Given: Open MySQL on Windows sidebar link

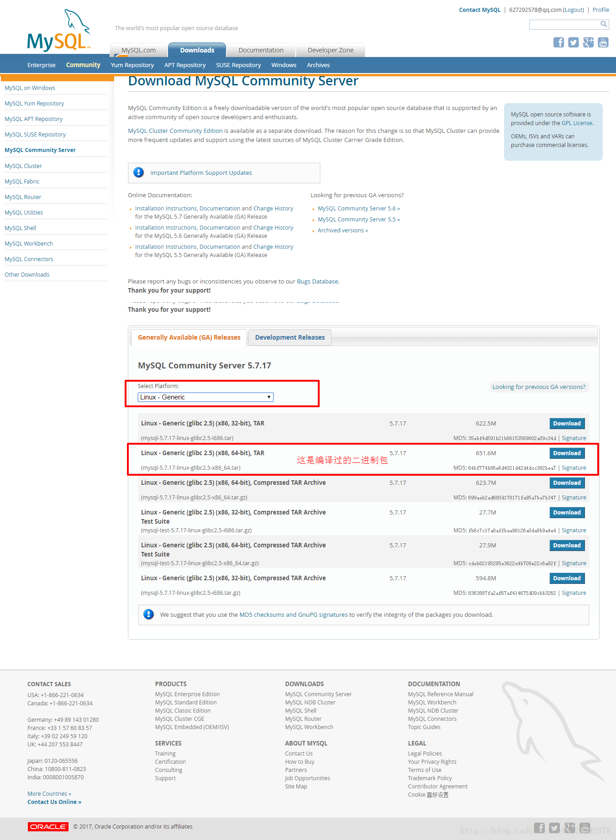Looking at the screenshot, I should [x=30, y=88].
